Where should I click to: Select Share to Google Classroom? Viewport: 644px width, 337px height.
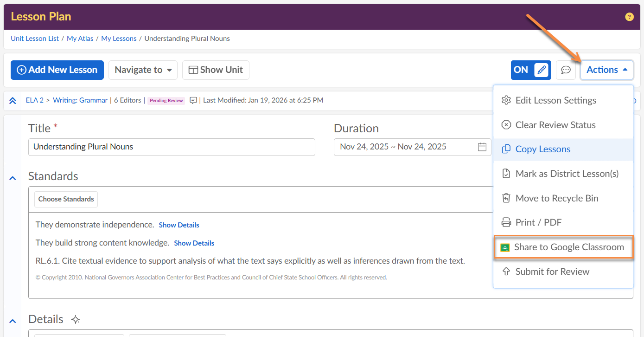[x=563, y=247]
